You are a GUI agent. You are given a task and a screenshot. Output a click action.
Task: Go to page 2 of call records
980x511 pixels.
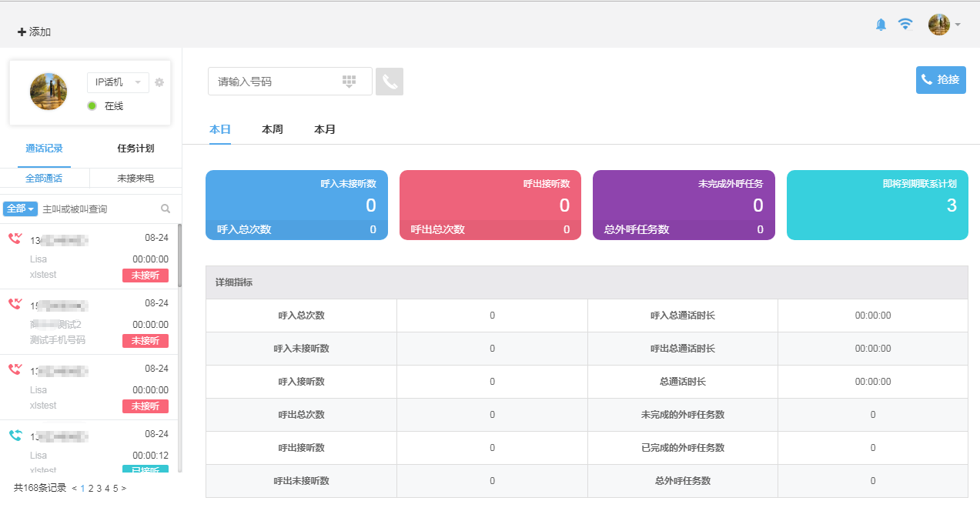pos(91,488)
